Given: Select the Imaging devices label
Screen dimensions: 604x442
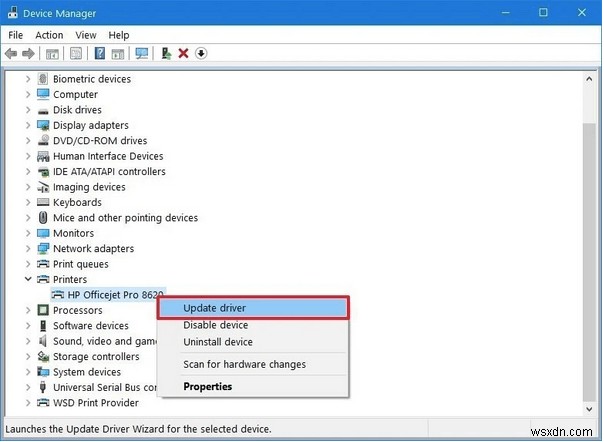Looking at the screenshot, I should 89,187.
